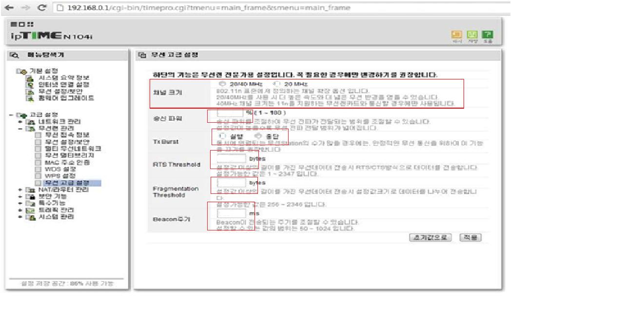This screenshot has height=322, width=644.
Task: Click the Fragmentation Threshold bytes input field
Action: [x=231, y=184]
